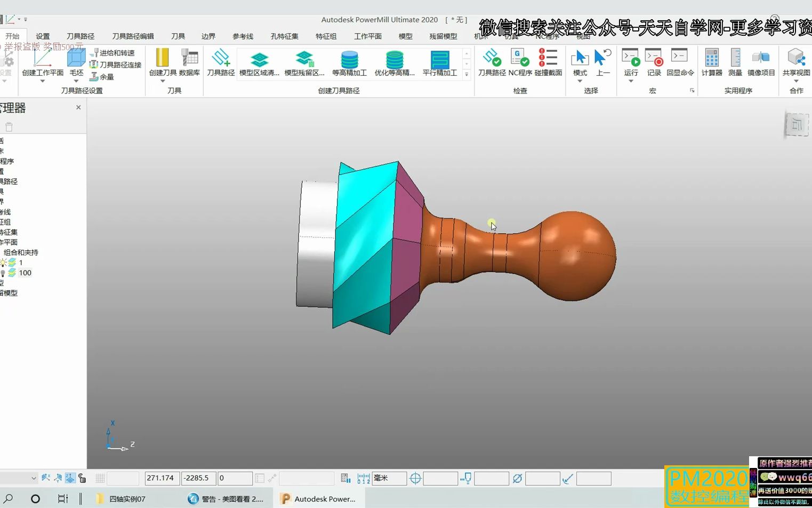This screenshot has height=508, width=812.
Task: Select 模型残留区域清除 strategy icon
Action: pos(304,59)
